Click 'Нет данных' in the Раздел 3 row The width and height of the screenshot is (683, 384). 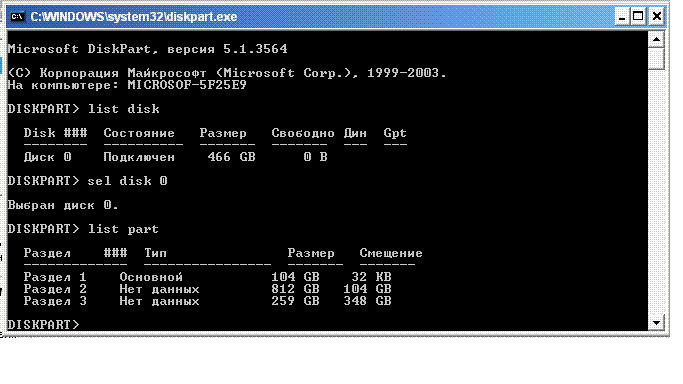(159, 301)
